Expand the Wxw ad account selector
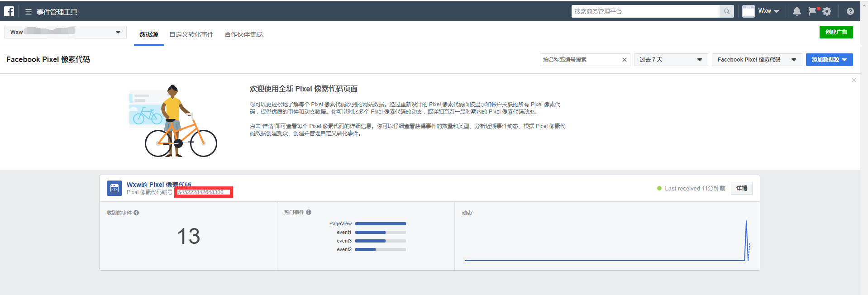Screen dimensions: 868x295 click(x=66, y=32)
